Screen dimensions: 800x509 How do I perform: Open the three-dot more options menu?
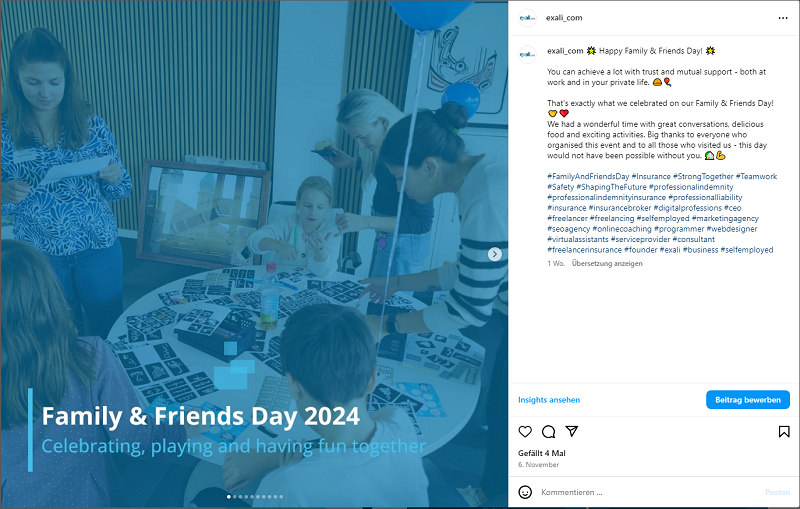[x=783, y=18]
